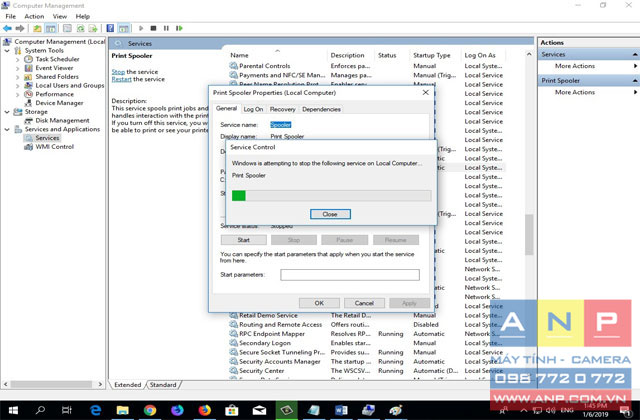Image resolution: width=640 pixels, height=420 pixels.
Task: Open the Windows Start menu
Action: pos(13,410)
